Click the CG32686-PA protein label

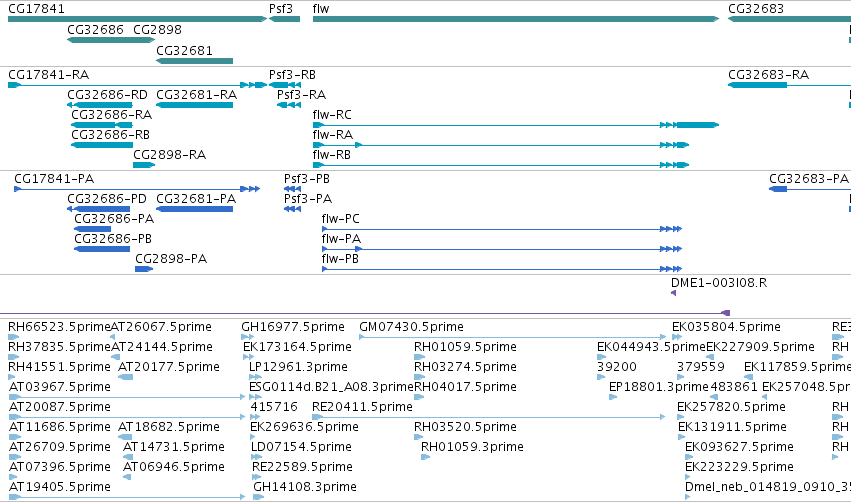click(x=115, y=219)
